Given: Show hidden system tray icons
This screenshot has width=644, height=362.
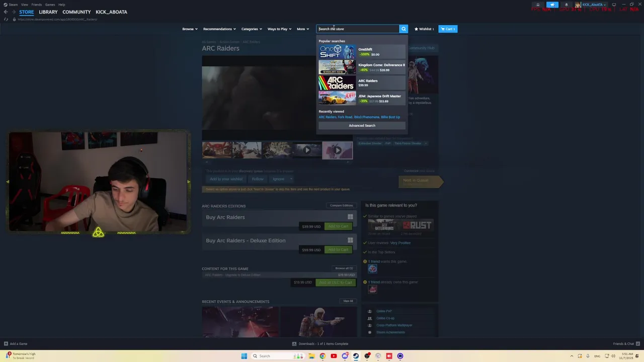Looking at the screenshot, I should [x=571, y=356].
